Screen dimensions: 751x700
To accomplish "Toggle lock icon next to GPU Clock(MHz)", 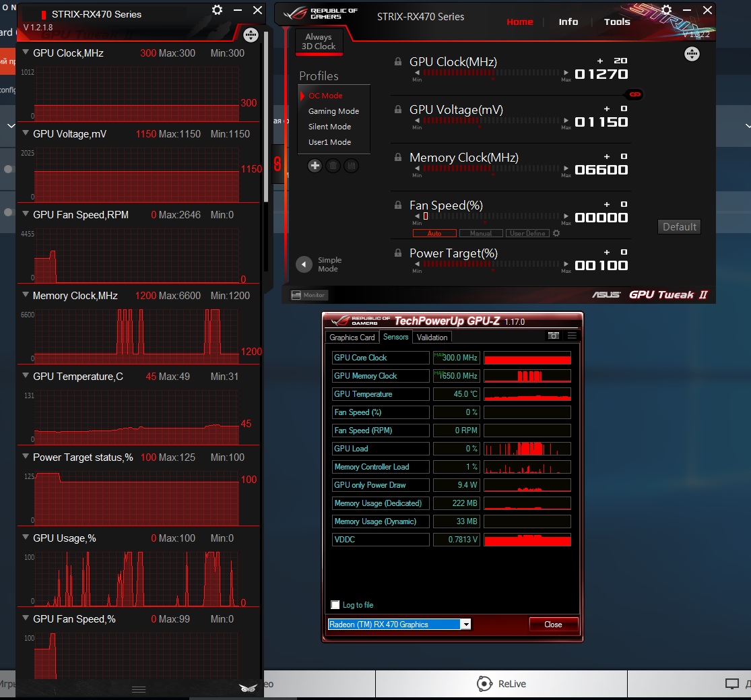I will [397, 61].
